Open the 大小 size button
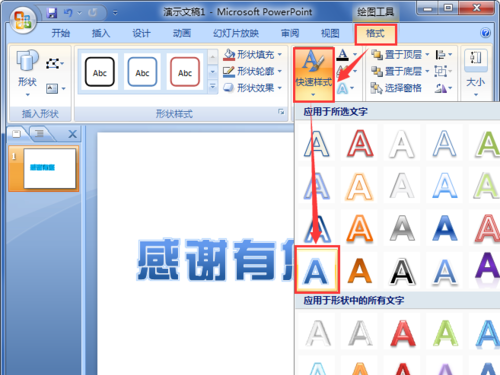Screen dimensions: 500x375 point(476,73)
